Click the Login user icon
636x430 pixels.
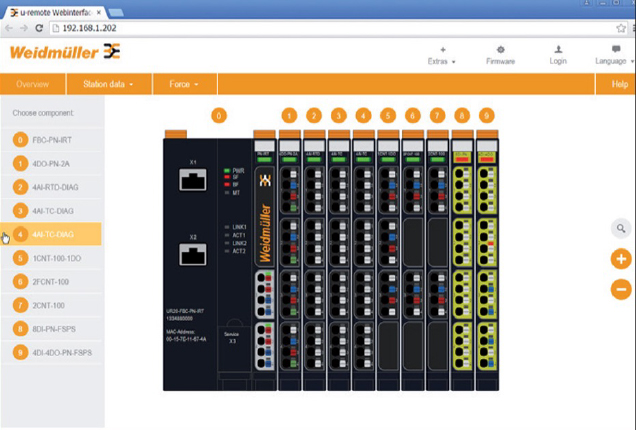click(x=558, y=49)
